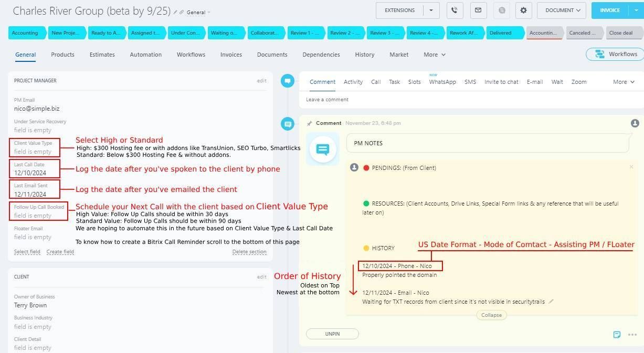Select the E-mail tab in the comment panel

point(535,82)
